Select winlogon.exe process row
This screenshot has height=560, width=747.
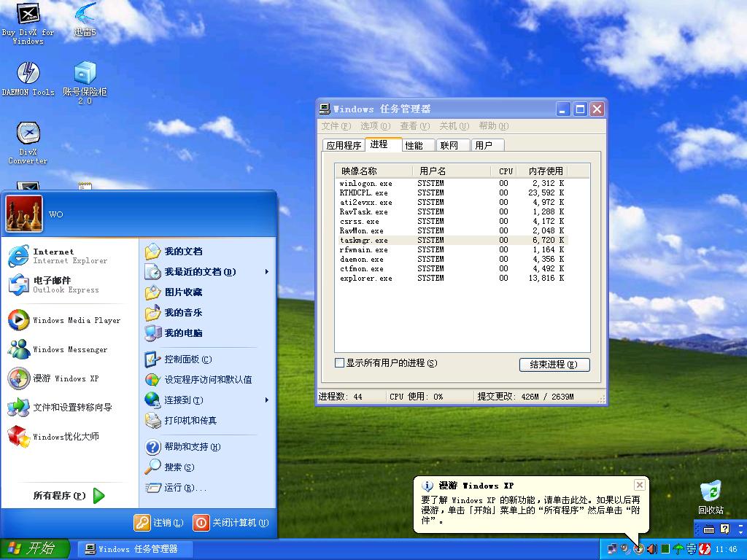pos(452,183)
